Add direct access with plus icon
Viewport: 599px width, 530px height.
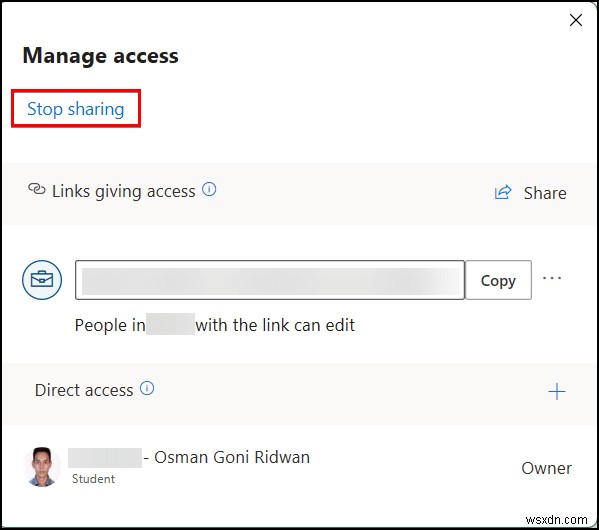(x=557, y=392)
